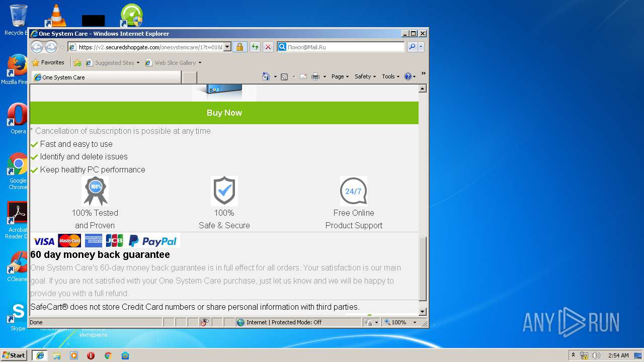
Task: Open Windows Media Player taskbar icon
Action: pyautogui.click(x=74, y=355)
